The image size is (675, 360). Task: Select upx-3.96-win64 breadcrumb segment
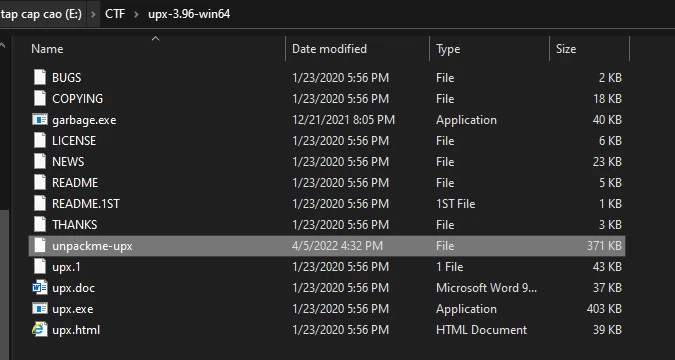pos(189,14)
